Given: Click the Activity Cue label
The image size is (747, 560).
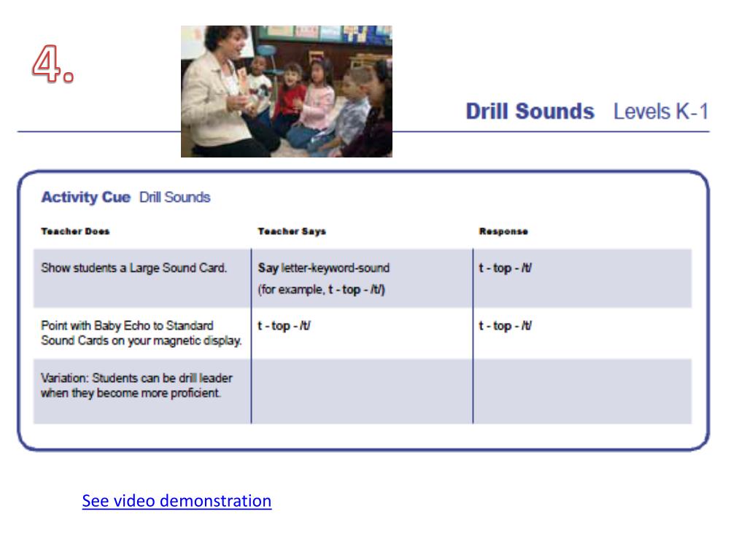Looking at the screenshot, I should [x=86, y=197].
